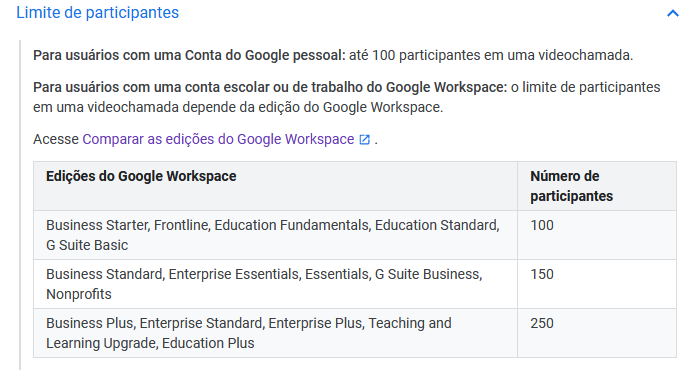Click the "G Suite Basic" text

tap(87, 245)
